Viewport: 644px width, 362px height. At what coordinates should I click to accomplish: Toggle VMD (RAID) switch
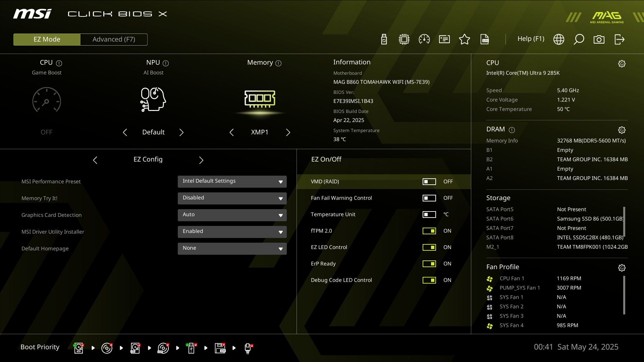429,182
